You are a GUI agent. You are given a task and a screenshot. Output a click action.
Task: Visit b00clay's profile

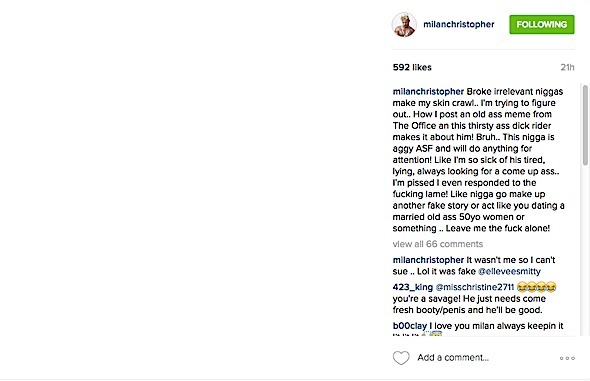pos(410,326)
